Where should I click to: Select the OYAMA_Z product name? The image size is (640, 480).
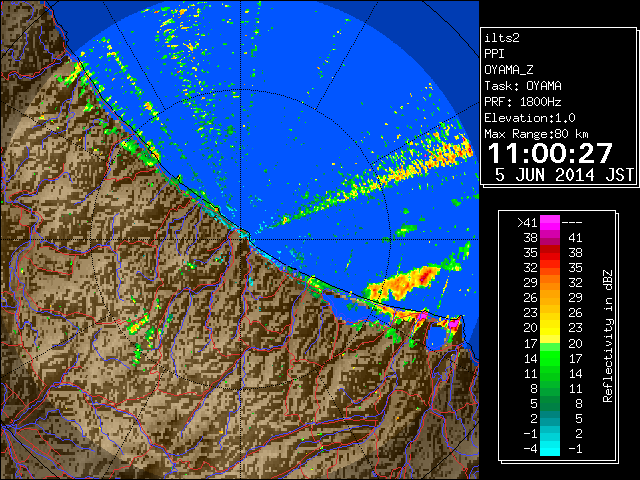(509, 70)
